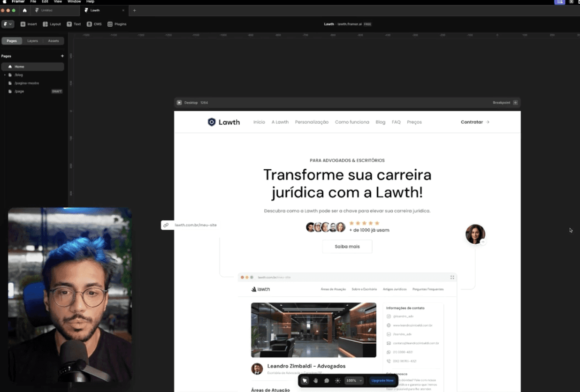Open the Apple menu
The width and height of the screenshot is (580, 392).
[5, 2]
